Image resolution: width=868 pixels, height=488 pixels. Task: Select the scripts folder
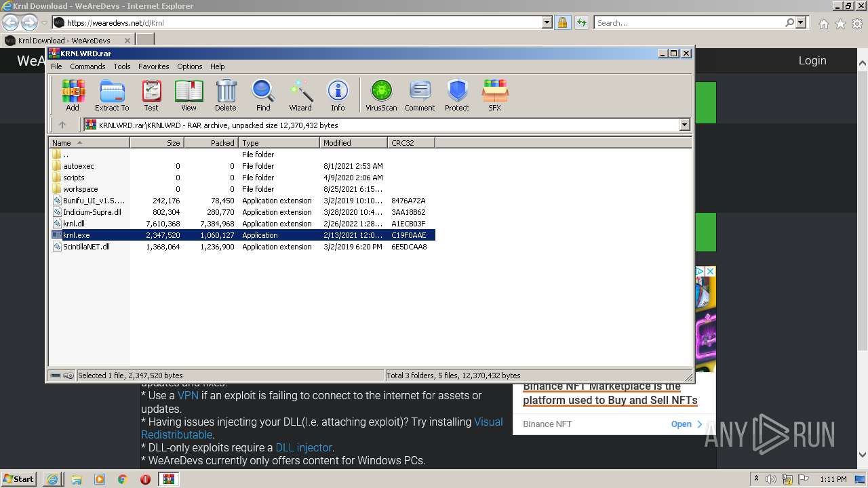pyautogui.click(x=241, y=178)
